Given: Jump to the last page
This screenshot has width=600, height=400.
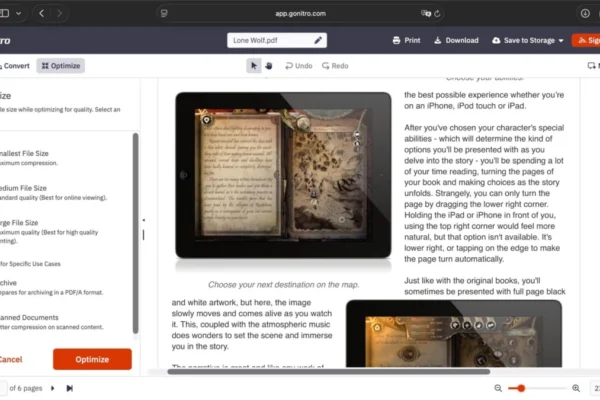Looking at the screenshot, I should [70, 388].
